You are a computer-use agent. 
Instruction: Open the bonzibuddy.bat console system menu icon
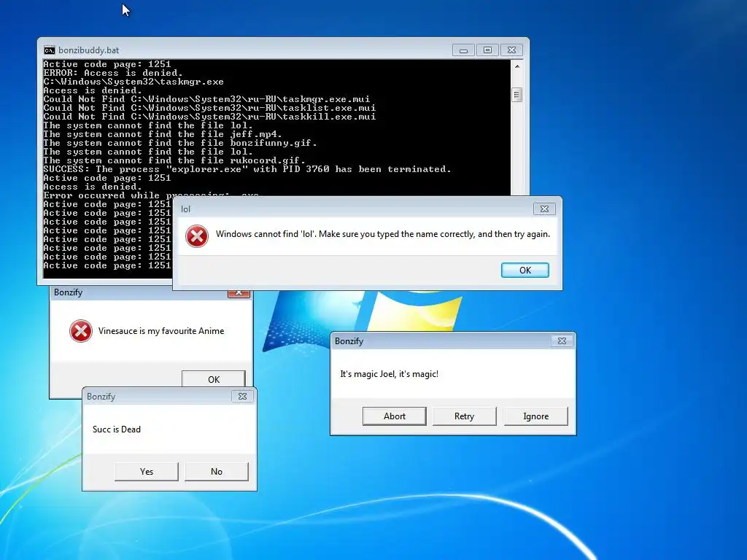(x=49, y=50)
